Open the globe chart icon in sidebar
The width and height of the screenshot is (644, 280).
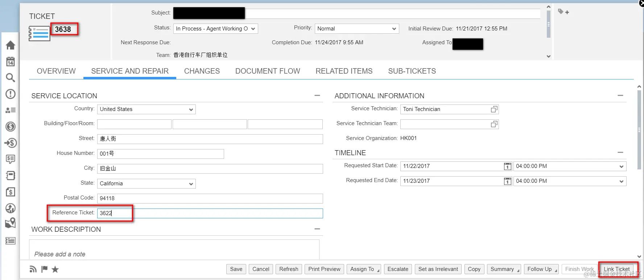pos(11,208)
